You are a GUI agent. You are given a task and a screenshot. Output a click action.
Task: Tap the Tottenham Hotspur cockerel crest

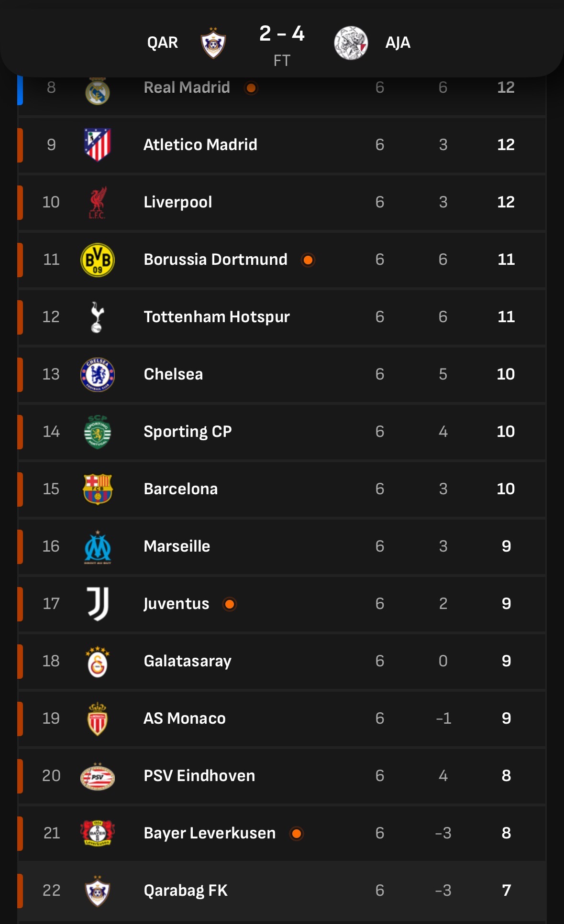(98, 317)
